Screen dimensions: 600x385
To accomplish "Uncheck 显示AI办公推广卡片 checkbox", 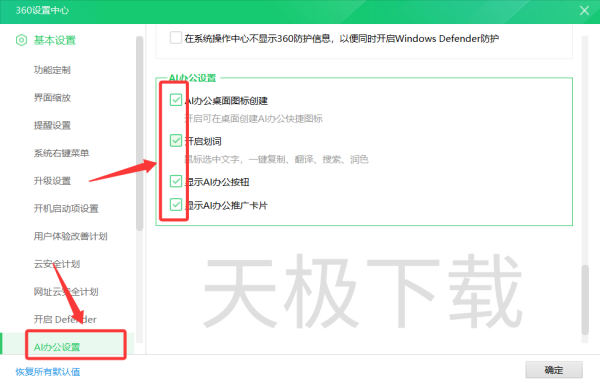I will 176,204.
